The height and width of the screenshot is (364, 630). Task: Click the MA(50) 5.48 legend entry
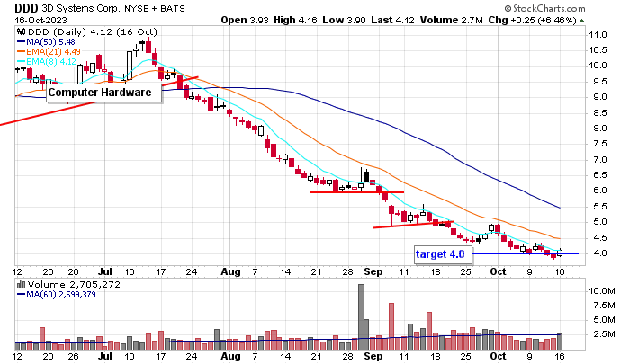click(46, 41)
